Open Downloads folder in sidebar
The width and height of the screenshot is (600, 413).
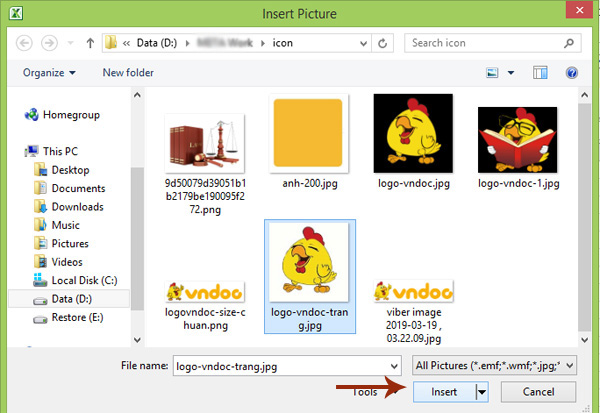coord(68,206)
